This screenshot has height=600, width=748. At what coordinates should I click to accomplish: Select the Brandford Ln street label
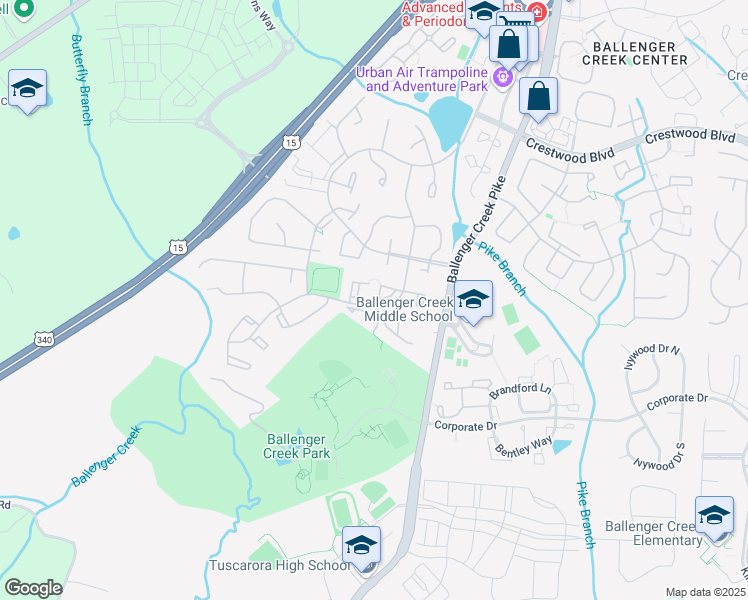pos(520,391)
